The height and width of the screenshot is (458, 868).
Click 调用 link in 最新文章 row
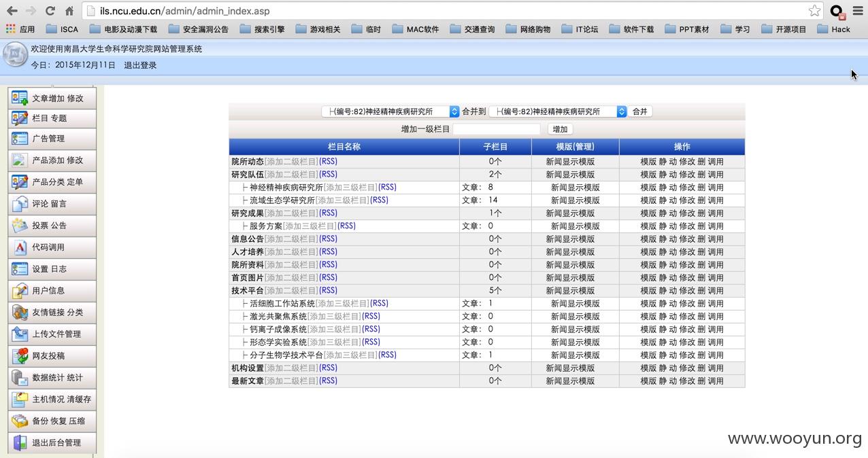[x=716, y=381]
